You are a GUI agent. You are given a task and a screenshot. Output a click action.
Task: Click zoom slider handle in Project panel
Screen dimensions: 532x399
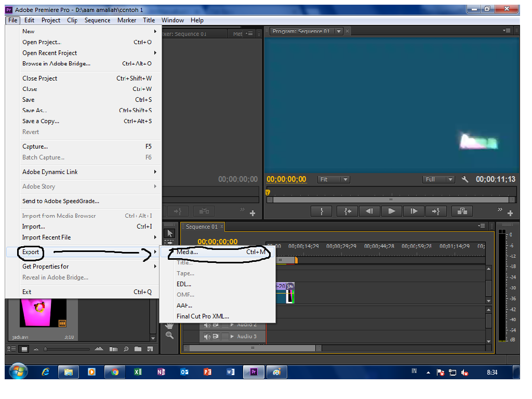pyautogui.click(x=45, y=349)
